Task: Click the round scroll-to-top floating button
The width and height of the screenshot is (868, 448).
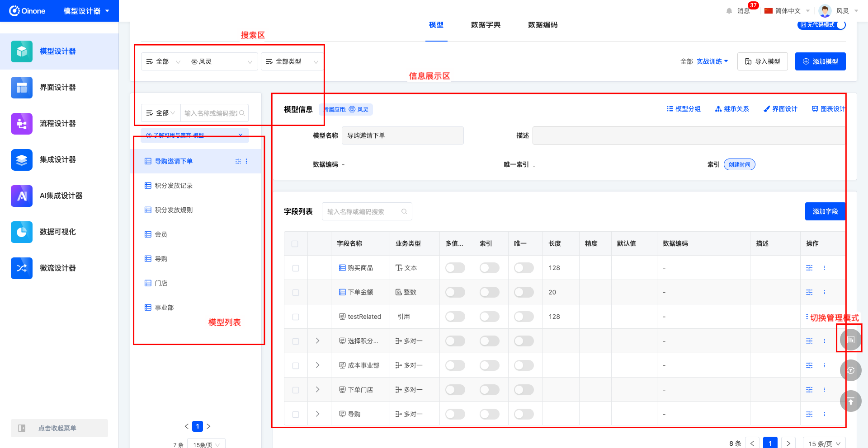Action: click(850, 401)
